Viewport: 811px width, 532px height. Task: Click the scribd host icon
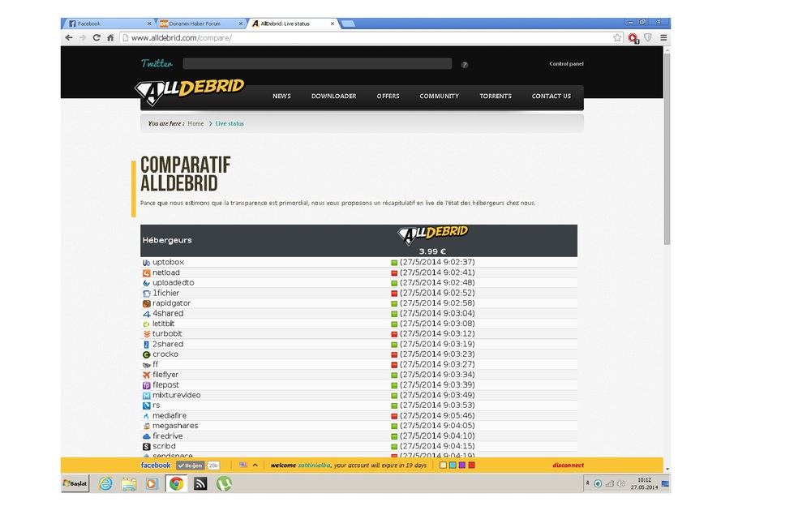tap(146, 447)
